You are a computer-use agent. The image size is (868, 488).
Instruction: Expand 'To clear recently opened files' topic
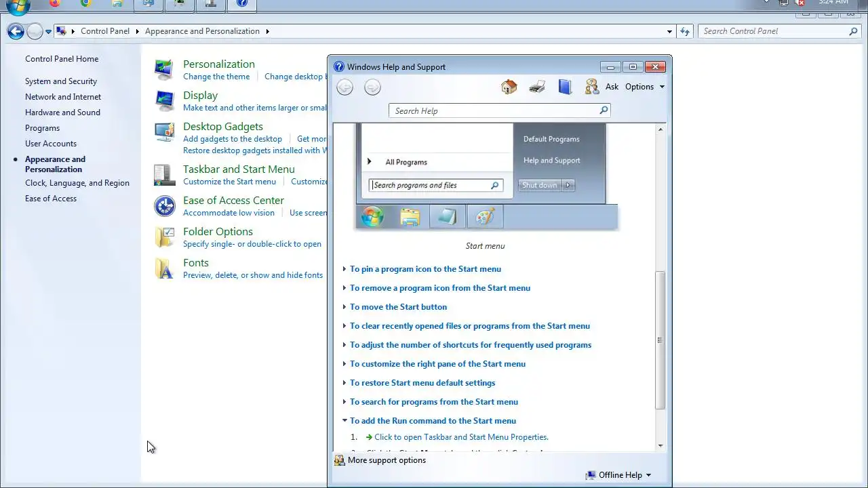tap(470, 326)
